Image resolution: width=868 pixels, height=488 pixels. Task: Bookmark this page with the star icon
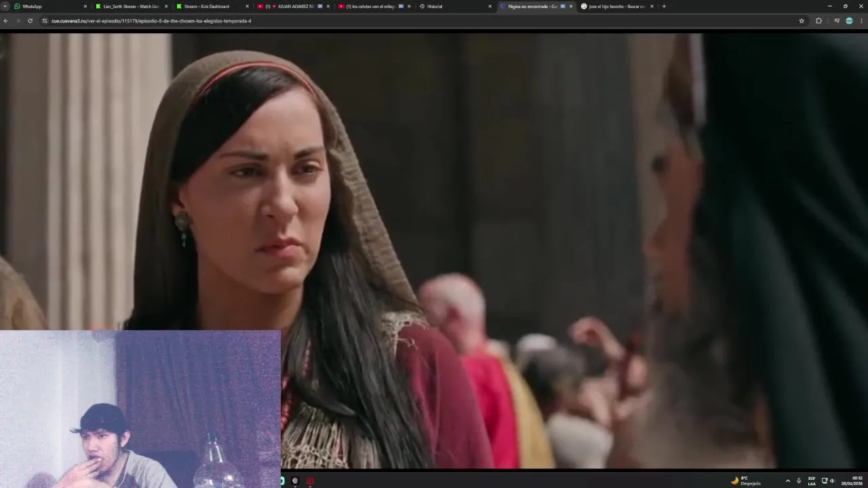(802, 21)
